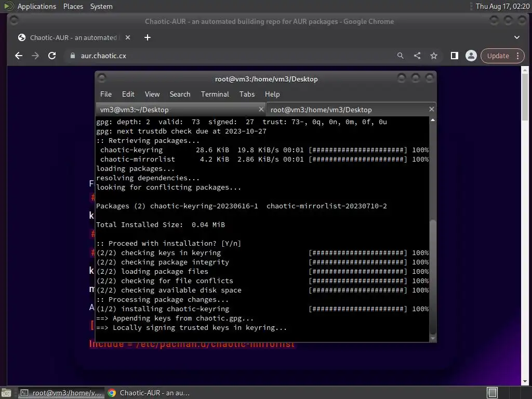Go back in Chrome browser
This screenshot has width=532, height=399.
19,56
